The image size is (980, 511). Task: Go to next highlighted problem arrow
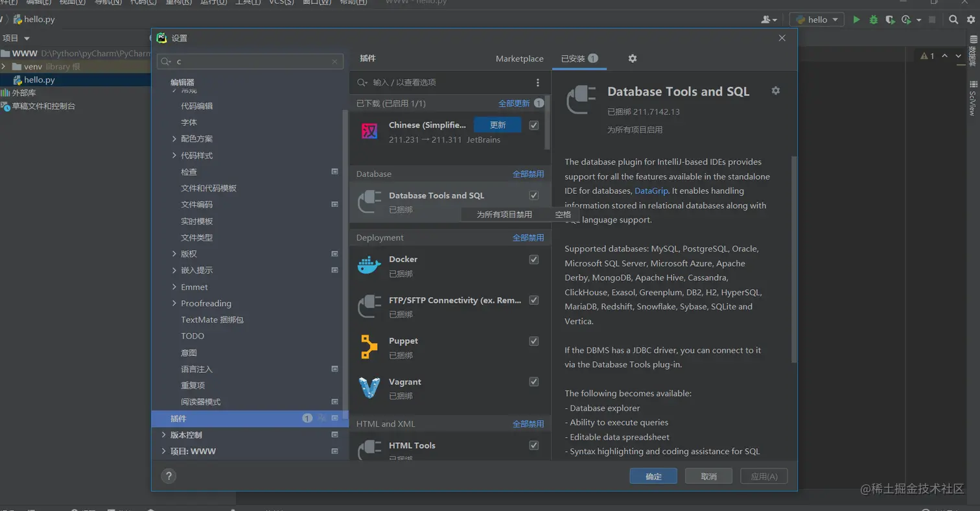[959, 56]
